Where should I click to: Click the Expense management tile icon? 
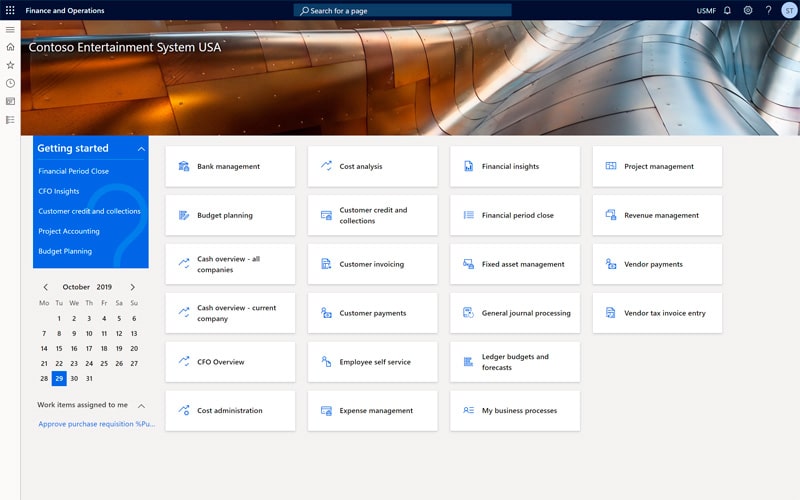(326, 410)
